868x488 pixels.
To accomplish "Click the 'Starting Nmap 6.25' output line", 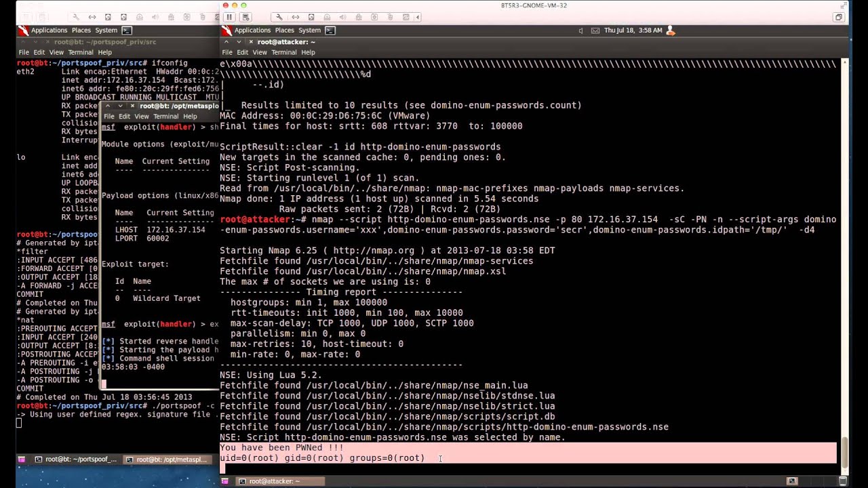I will tap(387, 251).
